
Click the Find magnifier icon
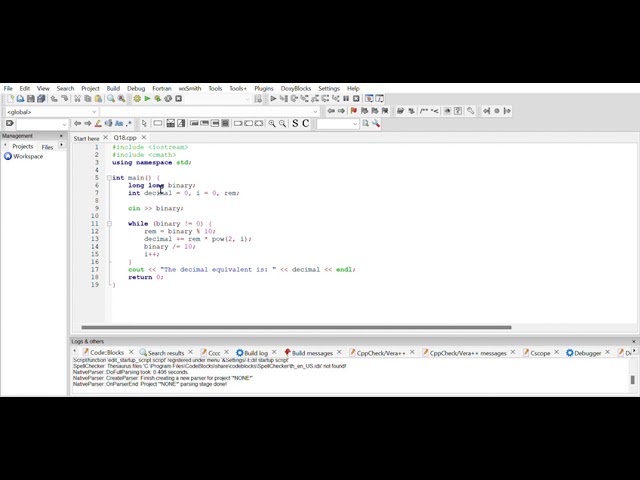tap(111, 99)
